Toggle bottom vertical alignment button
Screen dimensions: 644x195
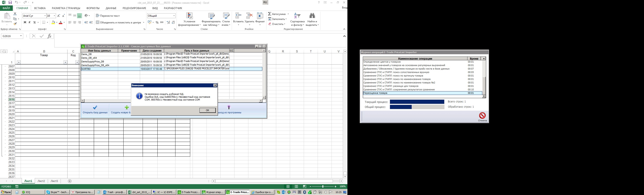[x=79, y=16]
